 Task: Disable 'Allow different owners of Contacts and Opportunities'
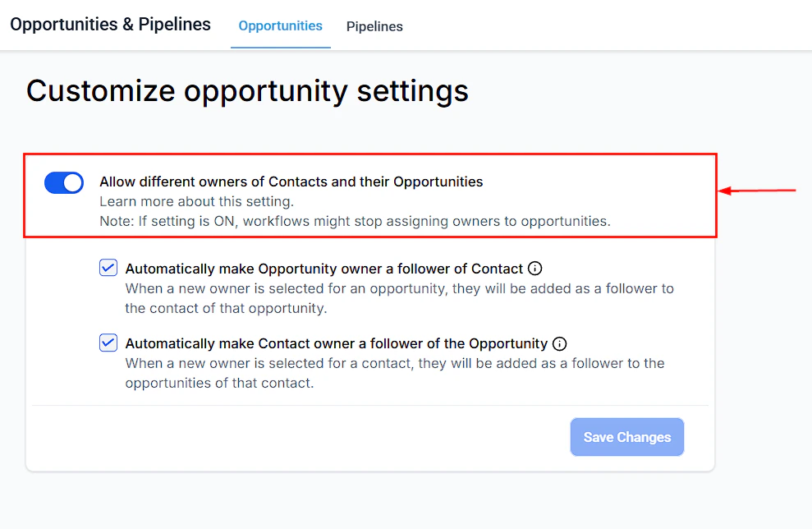pyautogui.click(x=64, y=182)
